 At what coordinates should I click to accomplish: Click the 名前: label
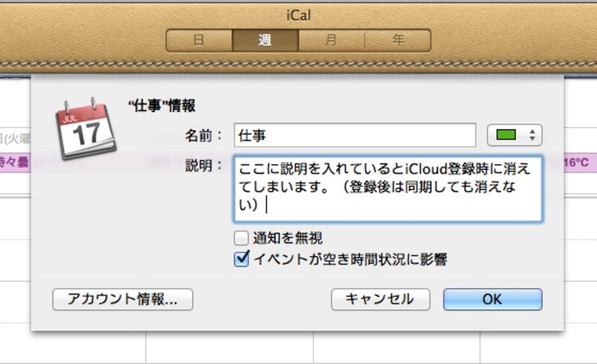click(x=204, y=136)
